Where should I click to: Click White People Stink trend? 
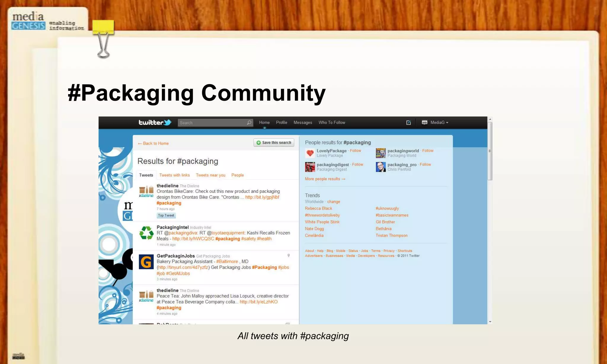(322, 222)
